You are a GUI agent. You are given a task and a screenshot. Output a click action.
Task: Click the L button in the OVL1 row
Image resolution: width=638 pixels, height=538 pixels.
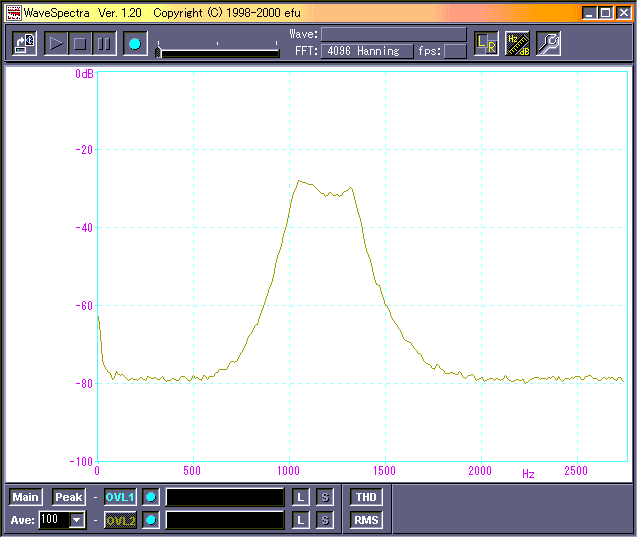[x=301, y=497]
